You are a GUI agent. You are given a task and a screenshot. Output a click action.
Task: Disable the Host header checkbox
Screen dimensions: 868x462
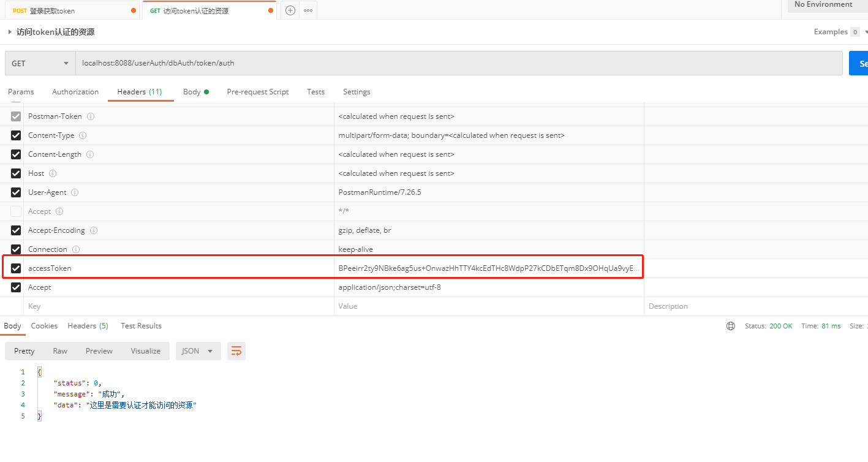coord(16,173)
